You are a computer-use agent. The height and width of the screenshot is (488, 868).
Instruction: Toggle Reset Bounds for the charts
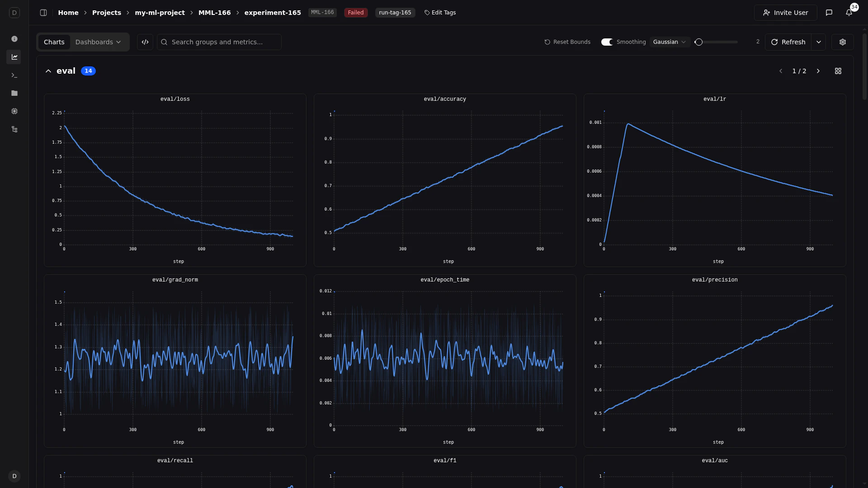567,42
